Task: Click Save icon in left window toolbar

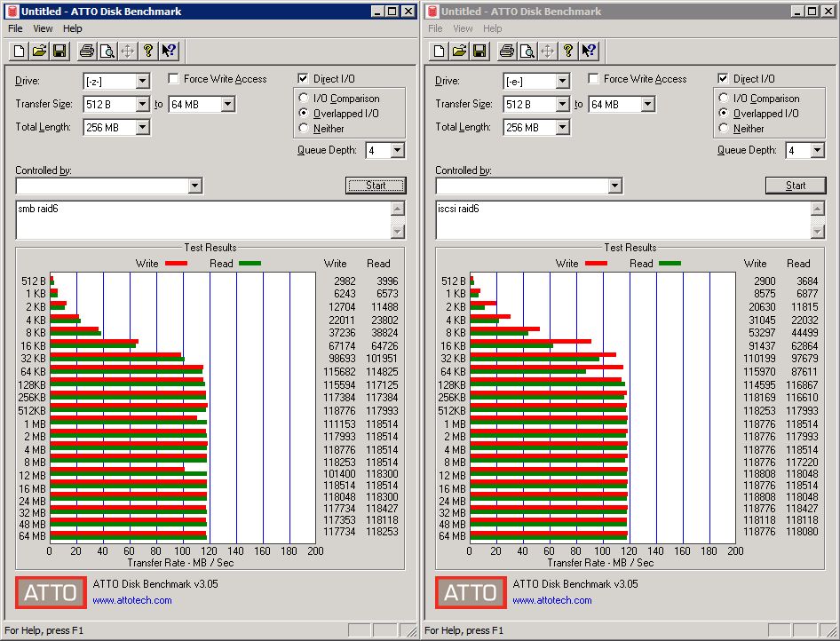Action: click(59, 51)
